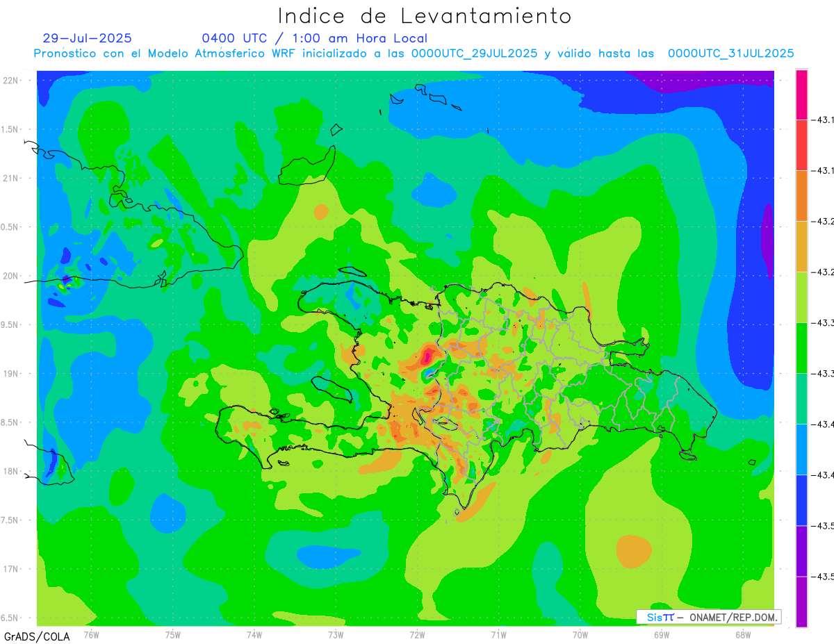834x644 pixels.
Task: Pick the dark orange legend swatch
Action: (x=801, y=196)
